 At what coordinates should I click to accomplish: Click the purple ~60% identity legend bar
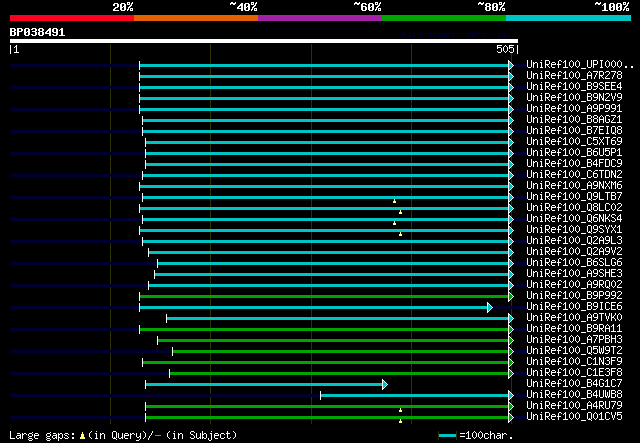[320, 18]
